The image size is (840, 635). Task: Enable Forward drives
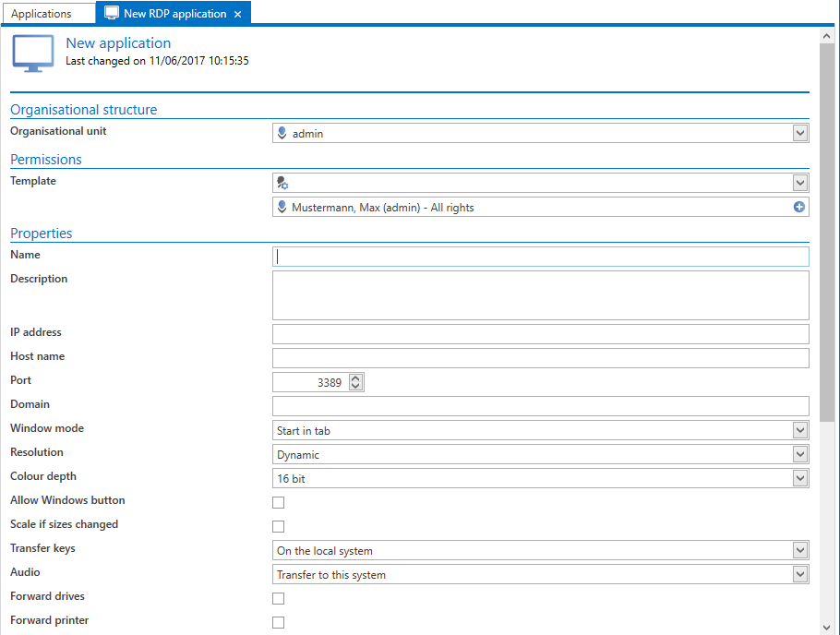pos(278,598)
